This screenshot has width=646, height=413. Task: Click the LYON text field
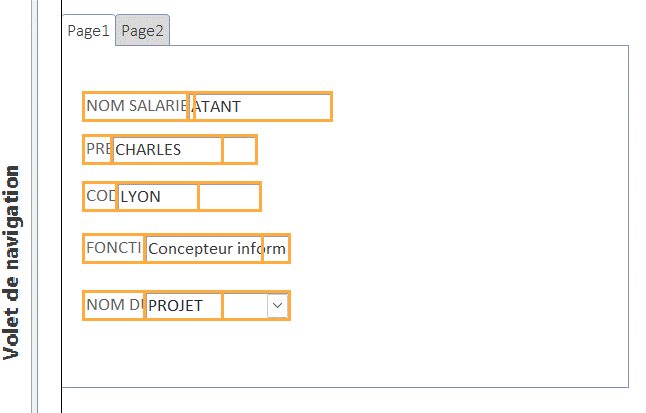click(x=158, y=197)
